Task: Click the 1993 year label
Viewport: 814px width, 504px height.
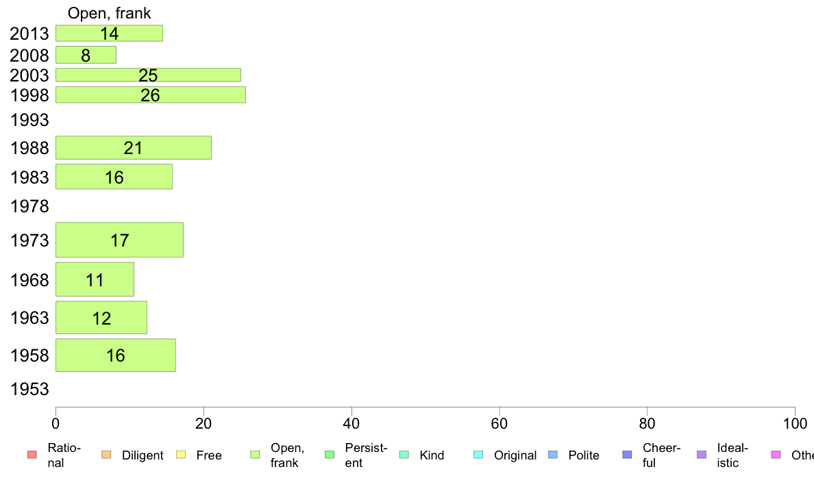Action: [x=29, y=121]
